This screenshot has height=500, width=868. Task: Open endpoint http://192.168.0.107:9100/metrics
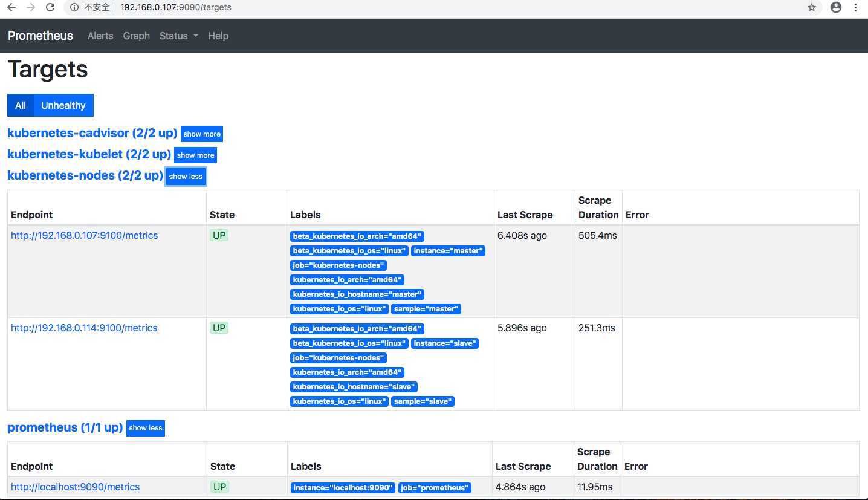pyautogui.click(x=84, y=235)
